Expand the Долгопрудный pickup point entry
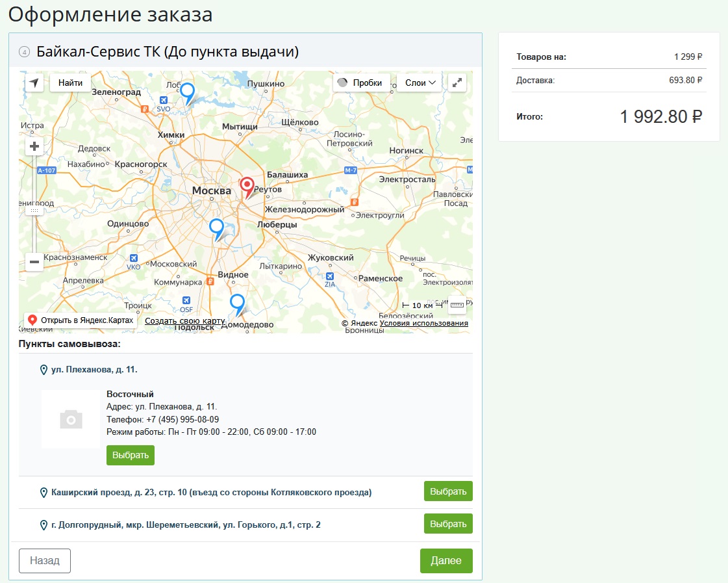This screenshot has width=728, height=583. [186, 525]
